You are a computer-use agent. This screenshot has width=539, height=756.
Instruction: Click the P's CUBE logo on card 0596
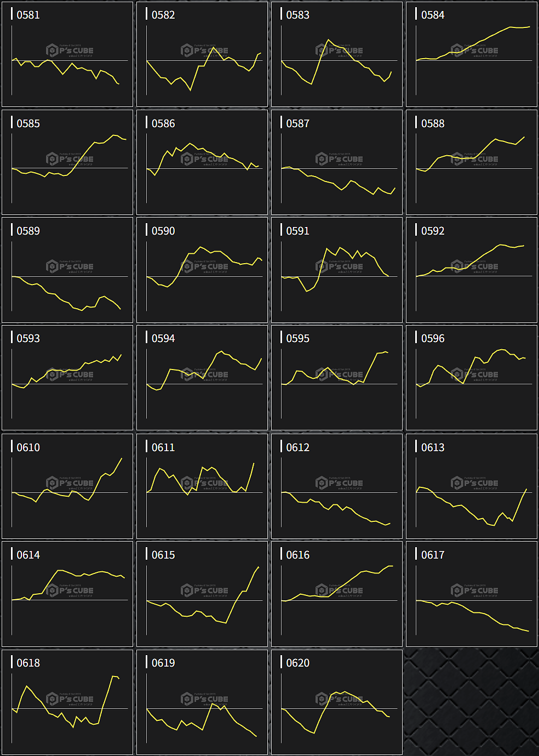pyautogui.click(x=475, y=374)
